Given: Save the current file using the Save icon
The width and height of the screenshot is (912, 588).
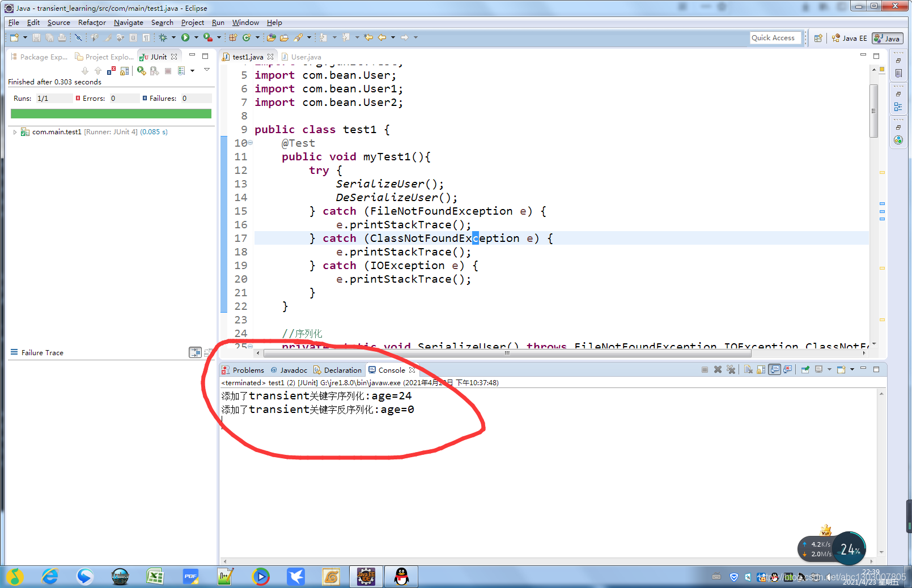Looking at the screenshot, I should (36, 37).
